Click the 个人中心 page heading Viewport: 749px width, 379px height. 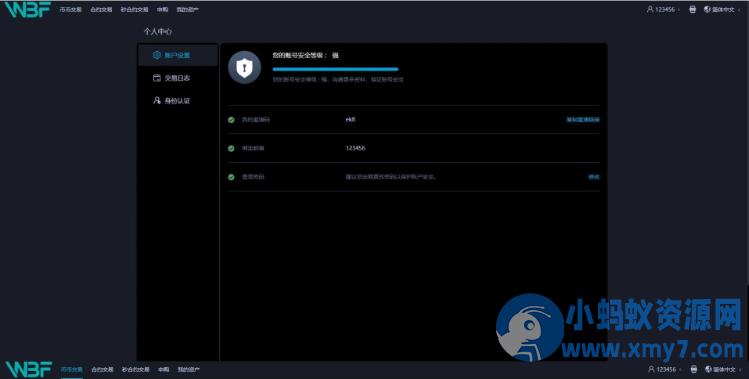coord(158,32)
